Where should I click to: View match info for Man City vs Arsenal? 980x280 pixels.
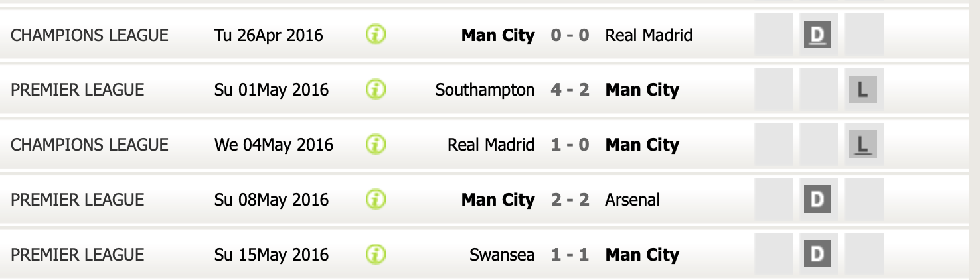(x=375, y=199)
